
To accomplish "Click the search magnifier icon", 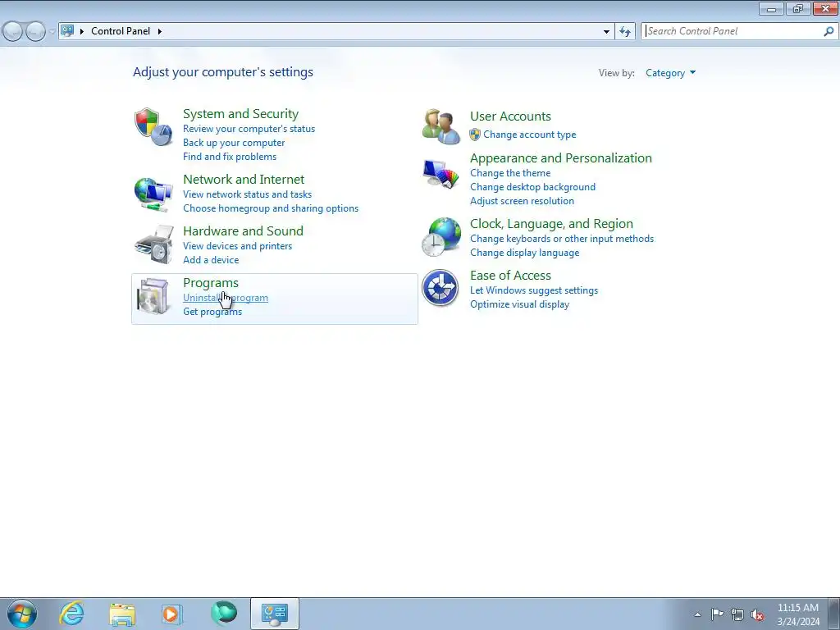I will [x=829, y=31].
